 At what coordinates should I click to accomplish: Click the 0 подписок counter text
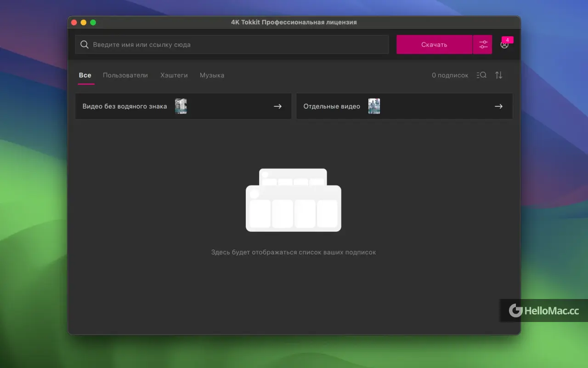450,75
